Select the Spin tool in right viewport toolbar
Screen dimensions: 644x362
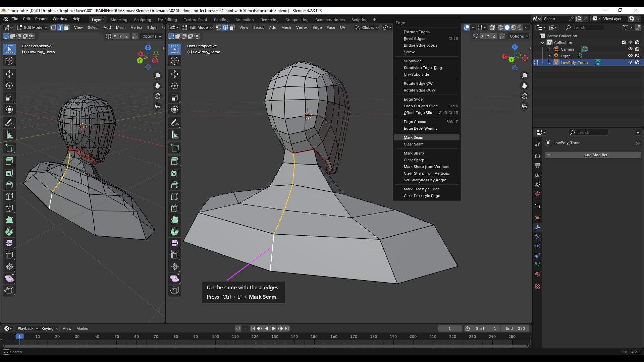tap(175, 232)
